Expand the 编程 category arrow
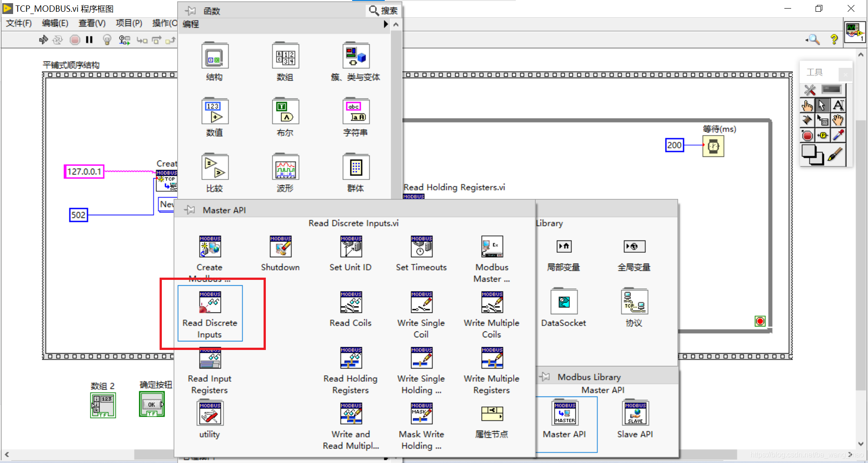The width and height of the screenshot is (868, 463). click(387, 24)
